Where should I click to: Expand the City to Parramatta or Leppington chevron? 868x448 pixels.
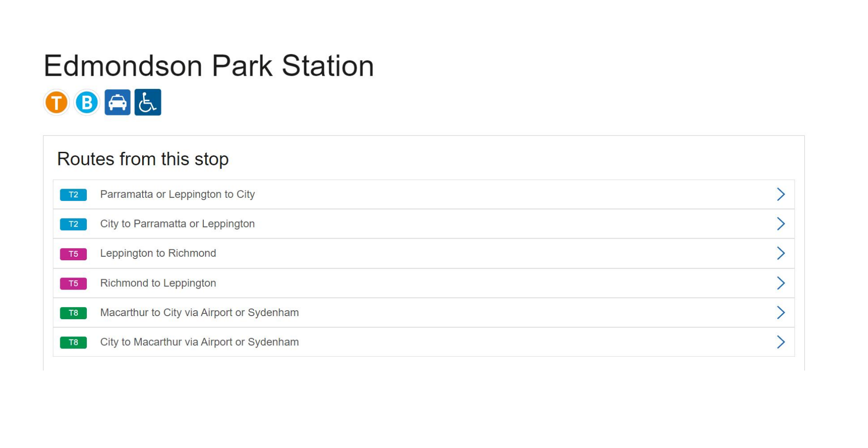point(781,224)
